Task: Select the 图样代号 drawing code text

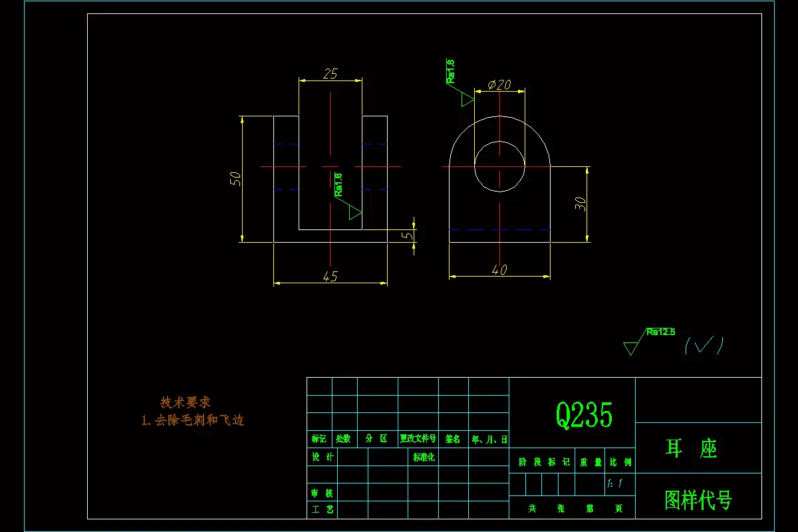Action: tap(698, 500)
